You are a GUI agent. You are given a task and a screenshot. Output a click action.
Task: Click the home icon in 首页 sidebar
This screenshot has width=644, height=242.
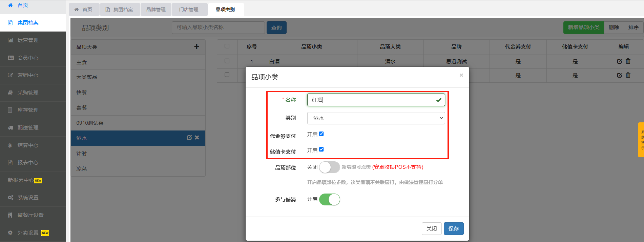point(11,5)
